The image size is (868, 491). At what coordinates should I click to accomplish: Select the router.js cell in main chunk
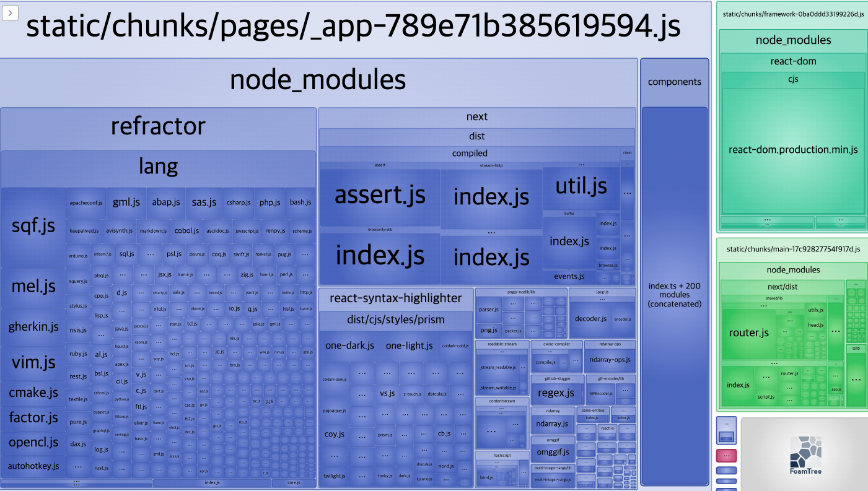point(748,333)
